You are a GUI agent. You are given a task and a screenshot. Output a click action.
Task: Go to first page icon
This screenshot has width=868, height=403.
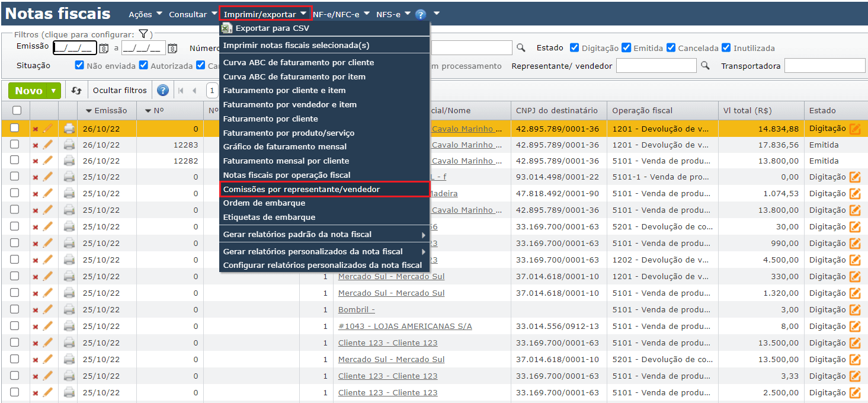tap(181, 91)
